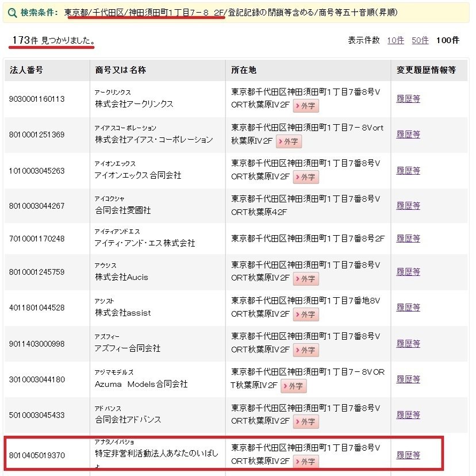
Task: Select corporate number 8010001251369
Action: click(x=37, y=135)
